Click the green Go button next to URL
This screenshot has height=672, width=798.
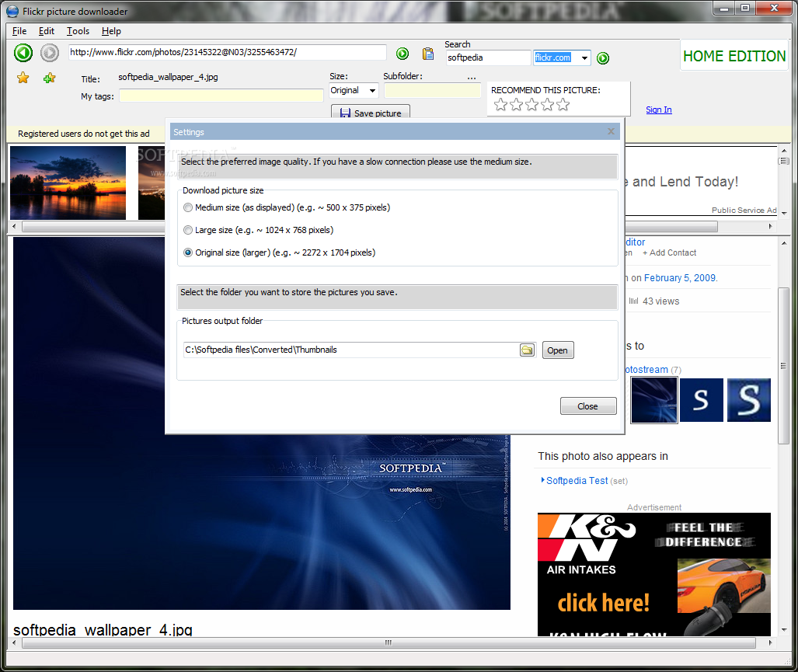point(402,54)
